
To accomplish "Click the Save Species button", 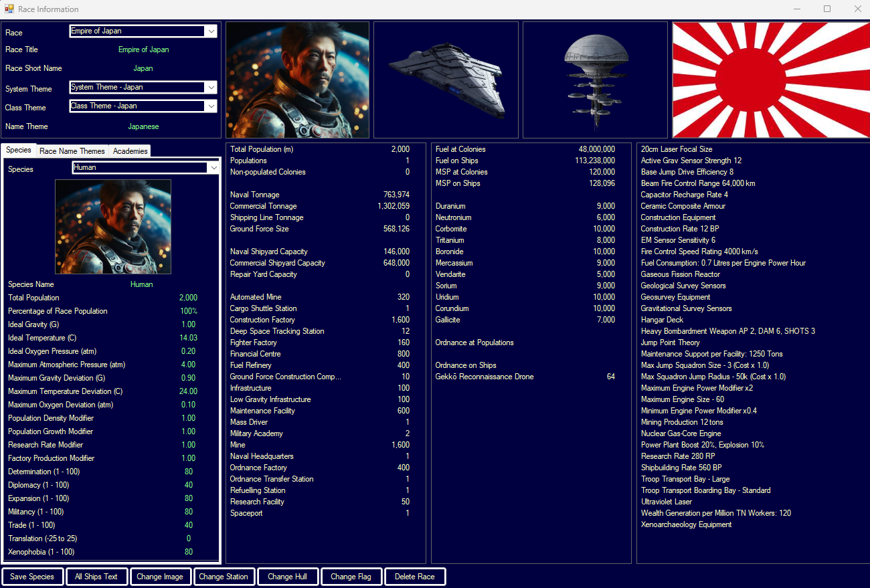I will coord(32,577).
